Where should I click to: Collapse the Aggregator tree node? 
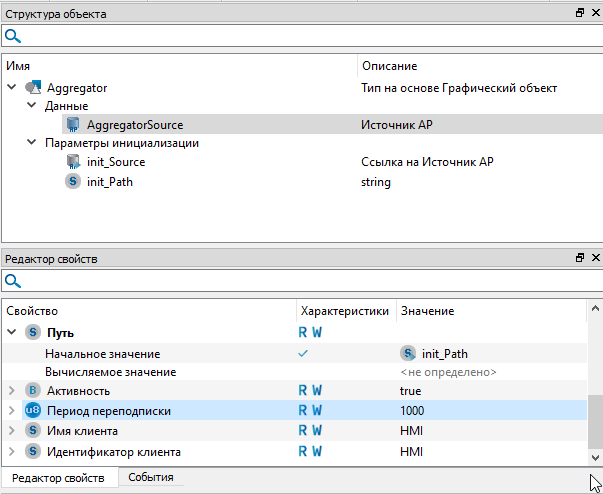coord(12,88)
